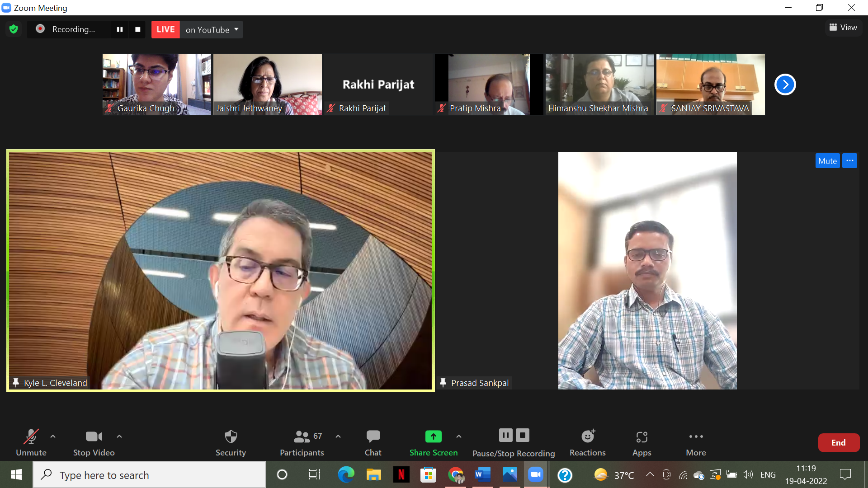The width and height of the screenshot is (868, 488).
Task: Mute Prasad Sankpal with the Mute button
Action: click(827, 161)
